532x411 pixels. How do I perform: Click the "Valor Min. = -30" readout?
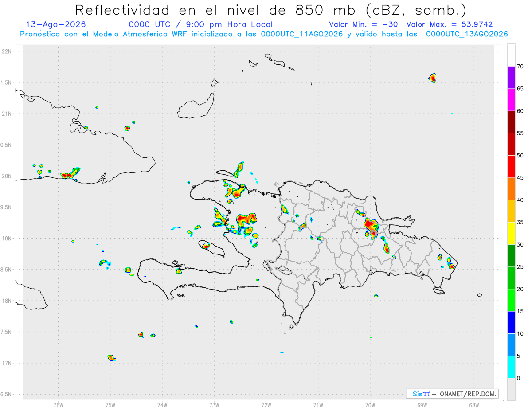pos(364,24)
